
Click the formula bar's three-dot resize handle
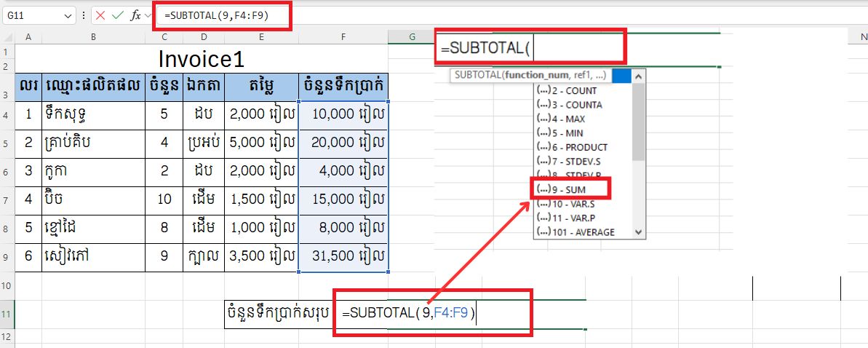(84, 15)
